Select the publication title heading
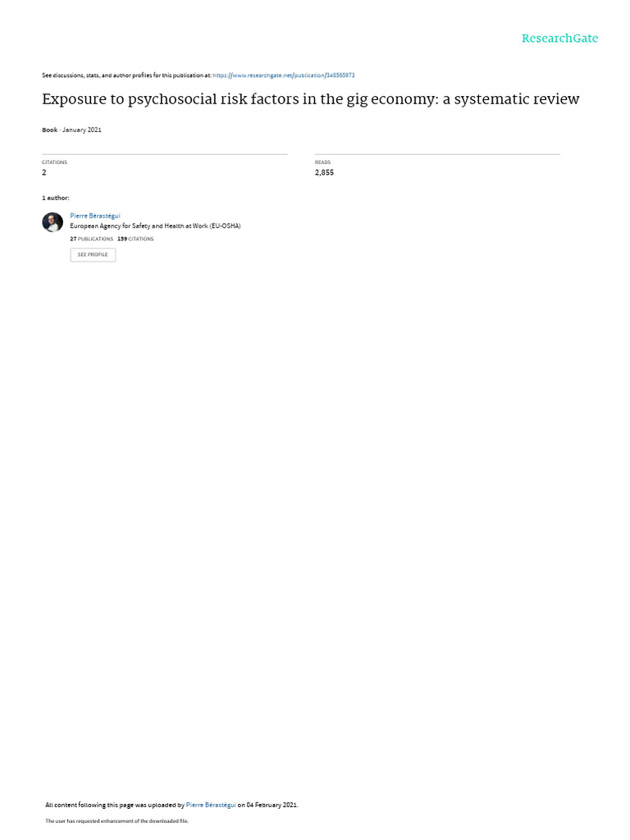The image size is (630, 840). (x=311, y=99)
